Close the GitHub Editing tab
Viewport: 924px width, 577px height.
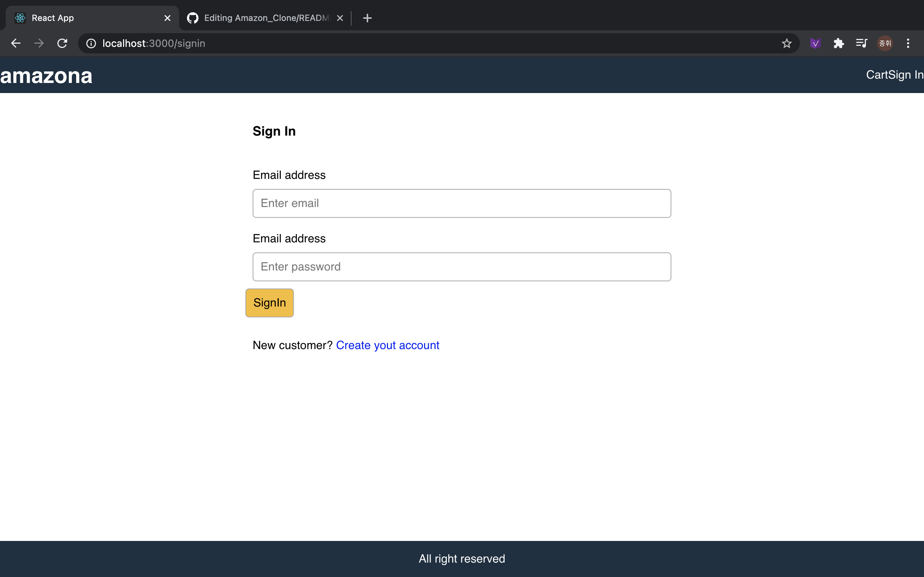(x=340, y=18)
